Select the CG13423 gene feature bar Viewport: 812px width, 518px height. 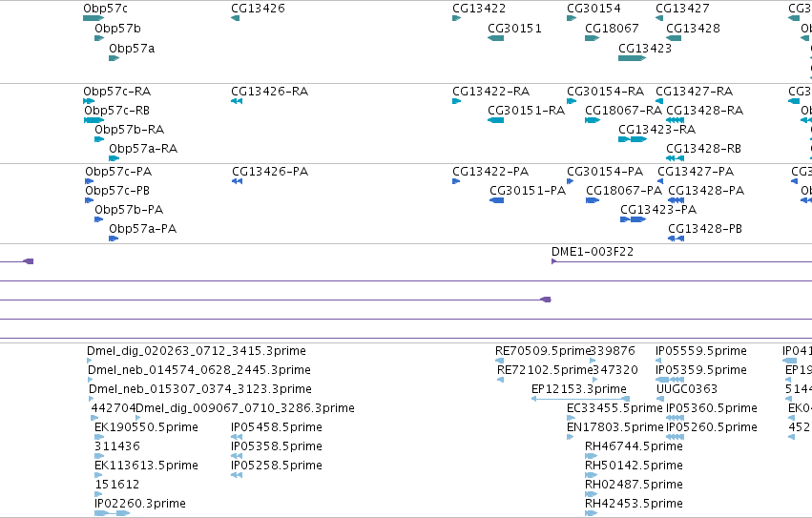(x=632, y=58)
